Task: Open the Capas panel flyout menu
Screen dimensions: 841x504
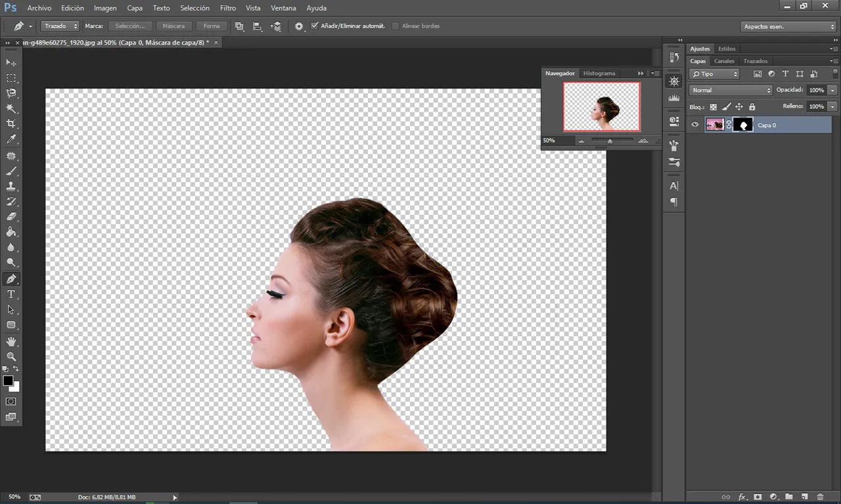Action: (x=834, y=61)
